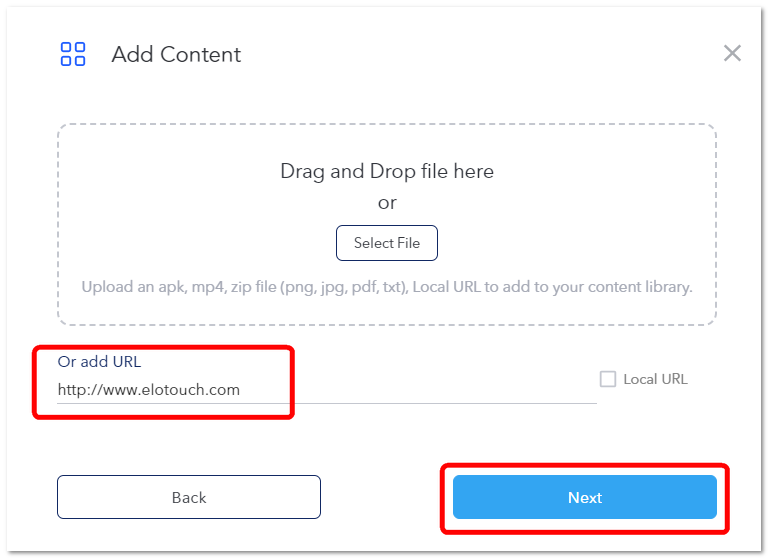
Task: Click the 'Add Content' dialog title
Action: pos(176,54)
